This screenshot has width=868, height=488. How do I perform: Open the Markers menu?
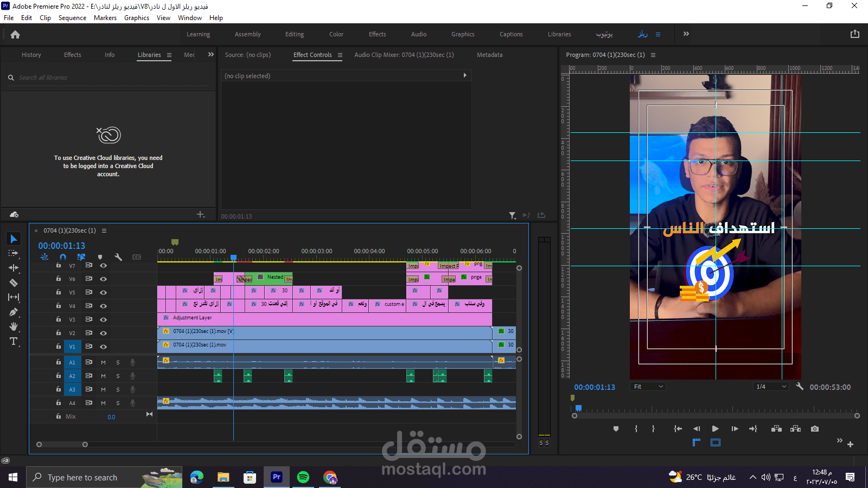[x=105, y=17]
